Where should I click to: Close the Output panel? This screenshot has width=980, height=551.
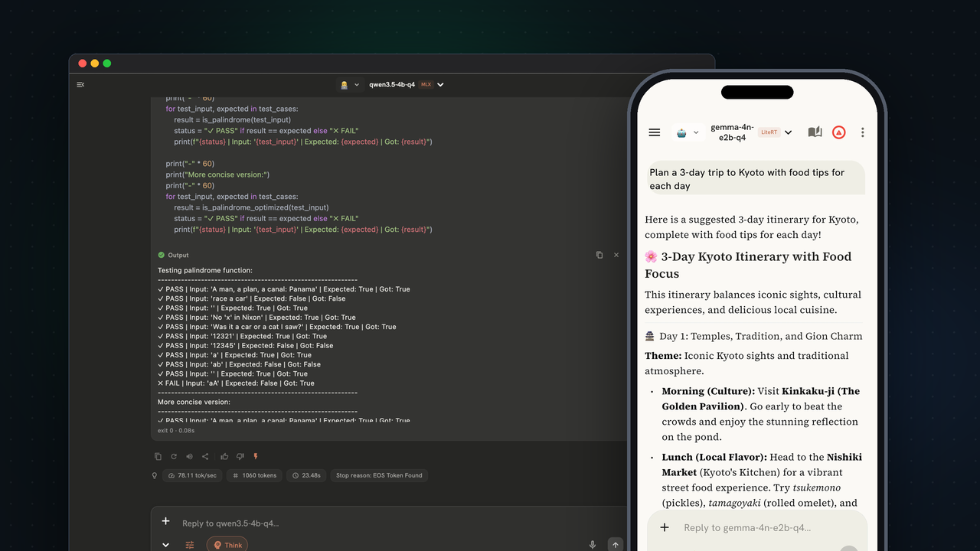616,255
